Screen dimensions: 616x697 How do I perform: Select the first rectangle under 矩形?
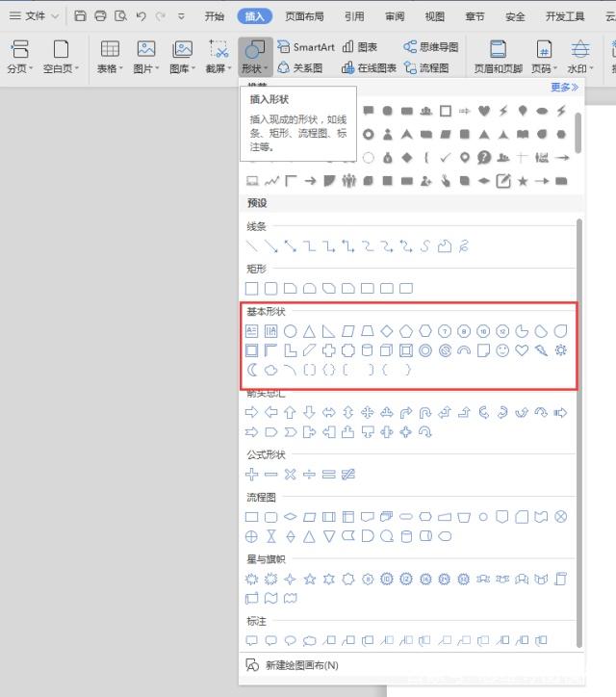click(251, 289)
